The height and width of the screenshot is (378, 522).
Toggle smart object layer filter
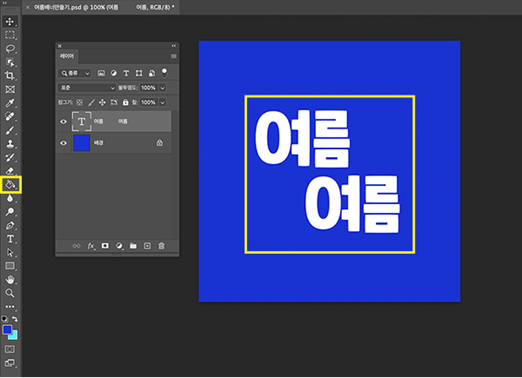click(x=152, y=73)
